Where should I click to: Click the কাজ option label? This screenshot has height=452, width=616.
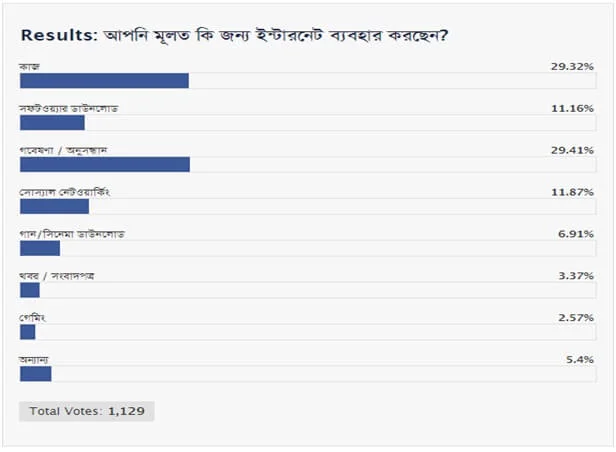click(x=28, y=65)
